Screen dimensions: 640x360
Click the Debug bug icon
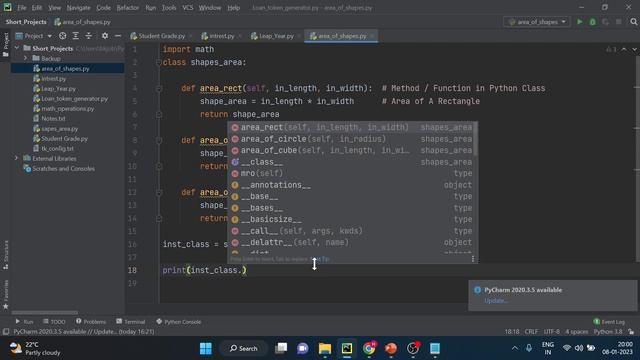593,22
